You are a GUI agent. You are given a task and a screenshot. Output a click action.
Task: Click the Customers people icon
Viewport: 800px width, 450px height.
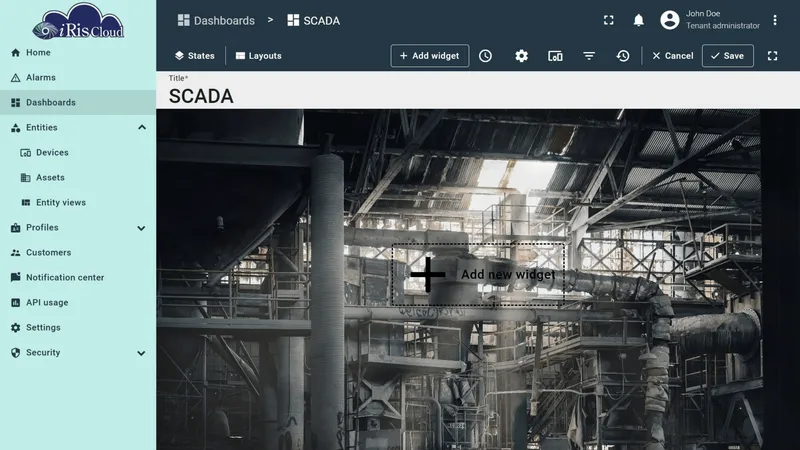[x=15, y=253]
